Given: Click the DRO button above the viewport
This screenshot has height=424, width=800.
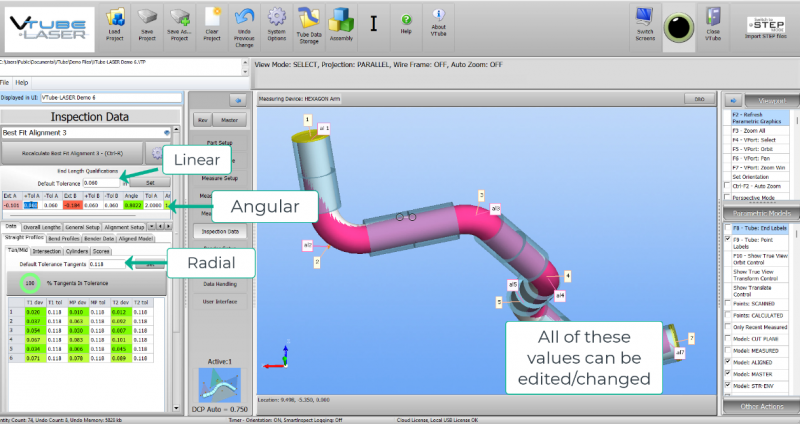Looking at the screenshot, I should tap(699, 99).
